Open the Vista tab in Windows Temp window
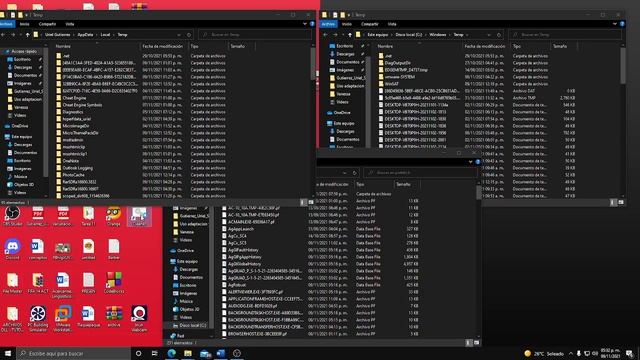 [x=392, y=24]
